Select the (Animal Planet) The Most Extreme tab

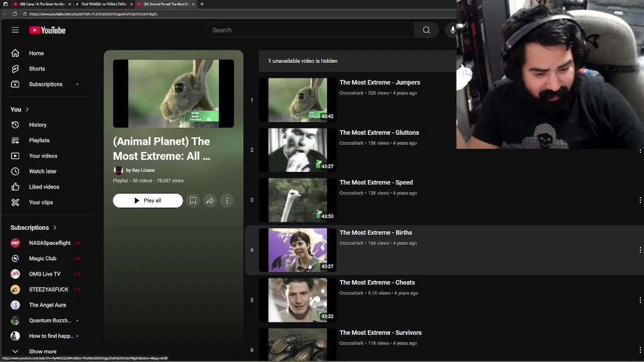pyautogui.click(x=165, y=4)
